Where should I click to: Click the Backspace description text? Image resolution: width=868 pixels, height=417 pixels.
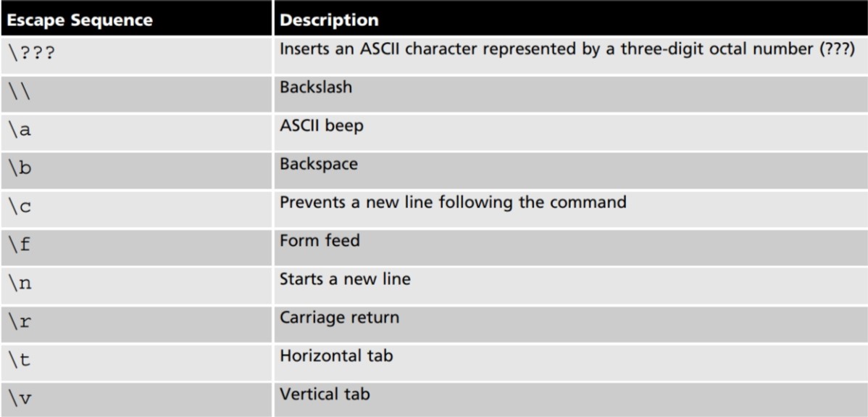(x=319, y=164)
